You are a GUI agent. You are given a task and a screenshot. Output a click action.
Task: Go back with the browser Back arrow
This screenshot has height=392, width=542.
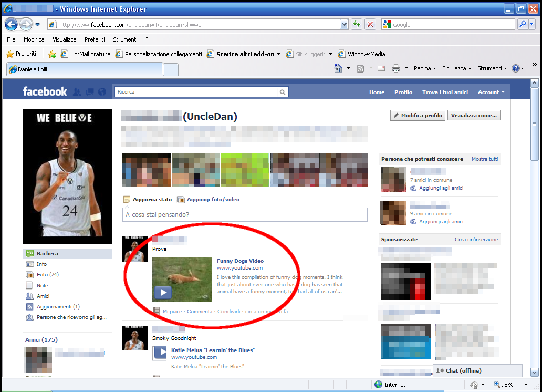pos(11,25)
